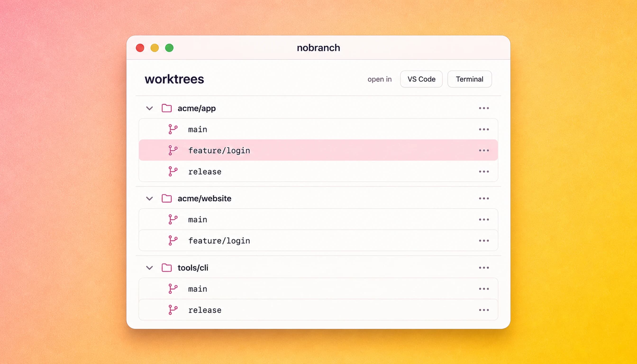The width and height of the screenshot is (637, 364).
Task: Click the nobranch window title
Action: [x=318, y=48]
